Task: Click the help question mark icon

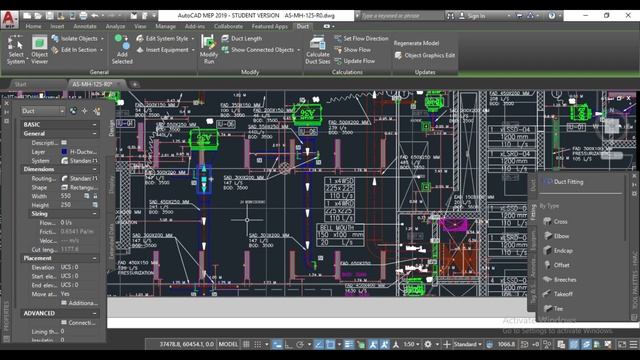Action: pos(552,16)
